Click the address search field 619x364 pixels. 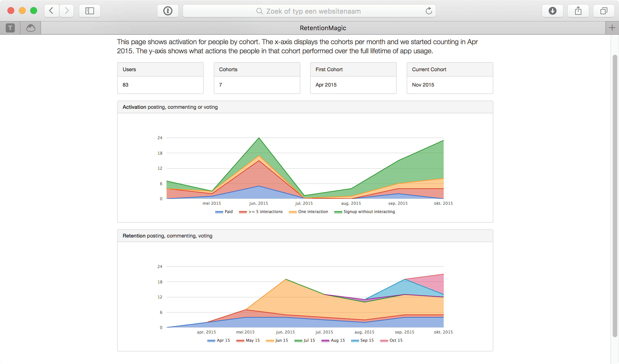coord(309,11)
